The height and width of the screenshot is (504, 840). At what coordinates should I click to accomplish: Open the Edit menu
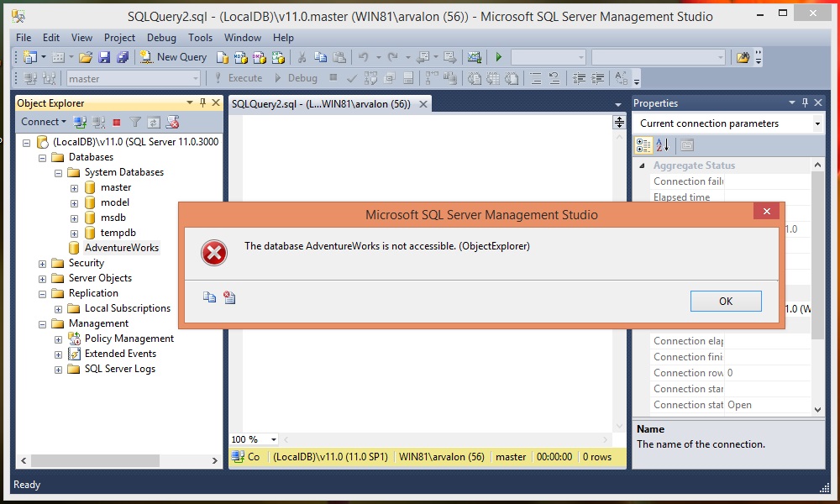tap(51, 38)
